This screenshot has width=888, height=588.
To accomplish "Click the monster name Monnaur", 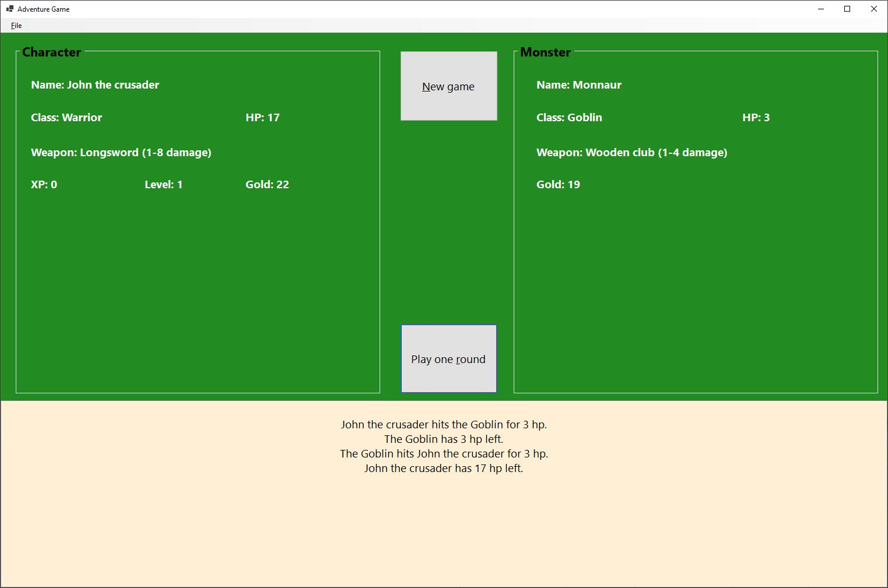I will coord(578,84).
